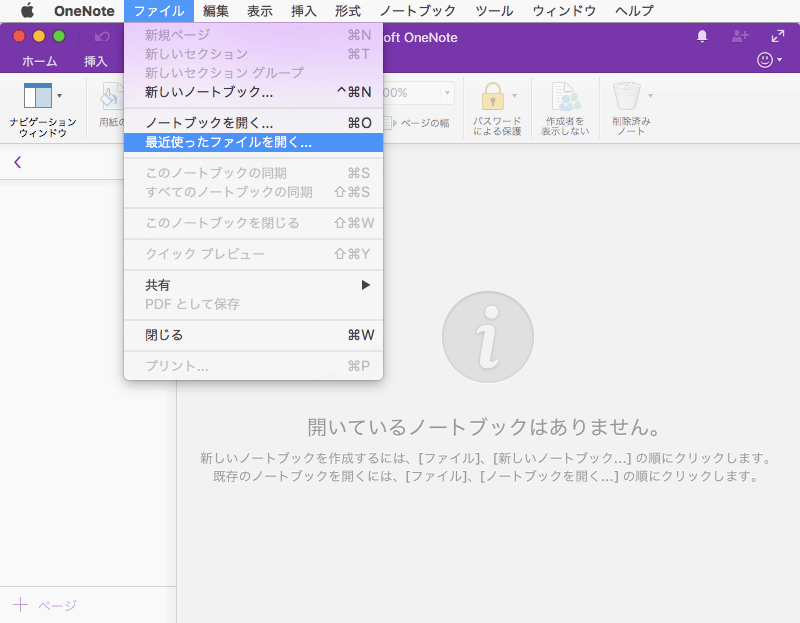Open the password protection dropdown arrow

pyautogui.click(x=514, y=95)
